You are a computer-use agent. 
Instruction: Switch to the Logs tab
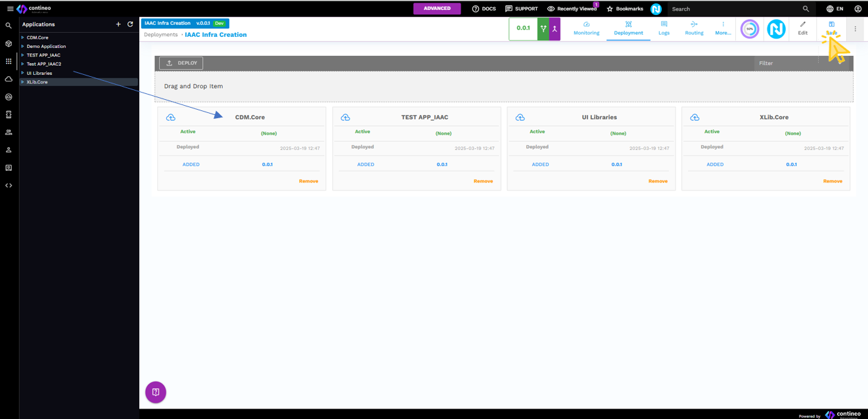tap(664, 28)
